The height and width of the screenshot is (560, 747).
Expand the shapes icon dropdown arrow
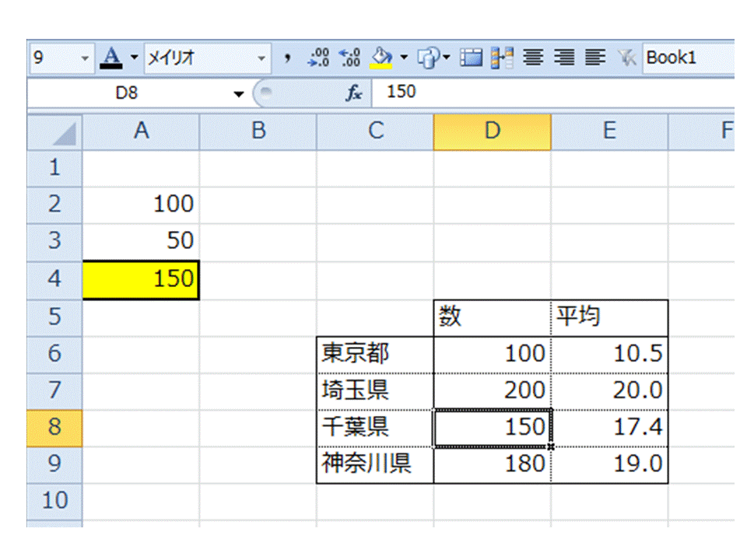[447, 58]
